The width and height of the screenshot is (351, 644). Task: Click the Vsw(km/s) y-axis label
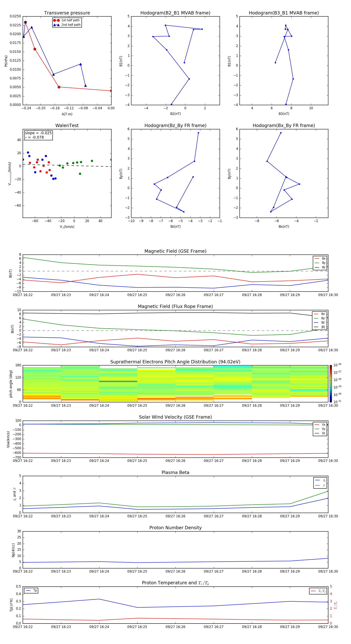[x=8, y=439]
